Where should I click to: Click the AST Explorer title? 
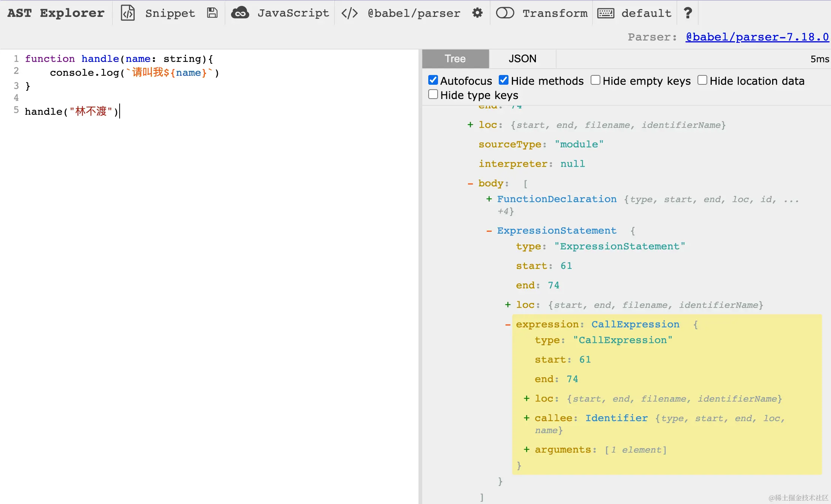pyautogui.click(x=56, y=13)
